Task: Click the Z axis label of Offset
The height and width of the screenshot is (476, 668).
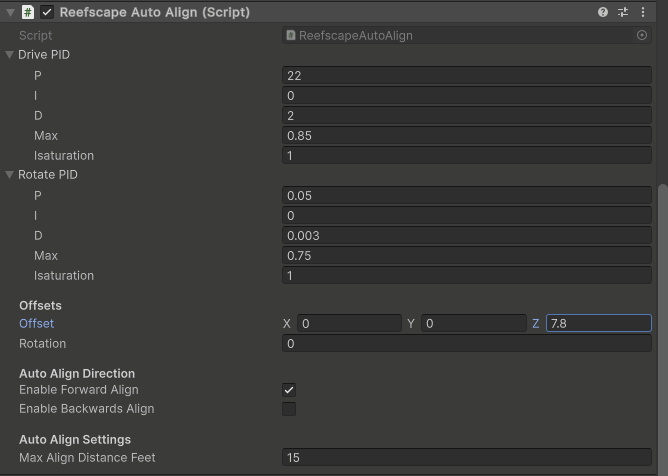Action: pos(536,323)
